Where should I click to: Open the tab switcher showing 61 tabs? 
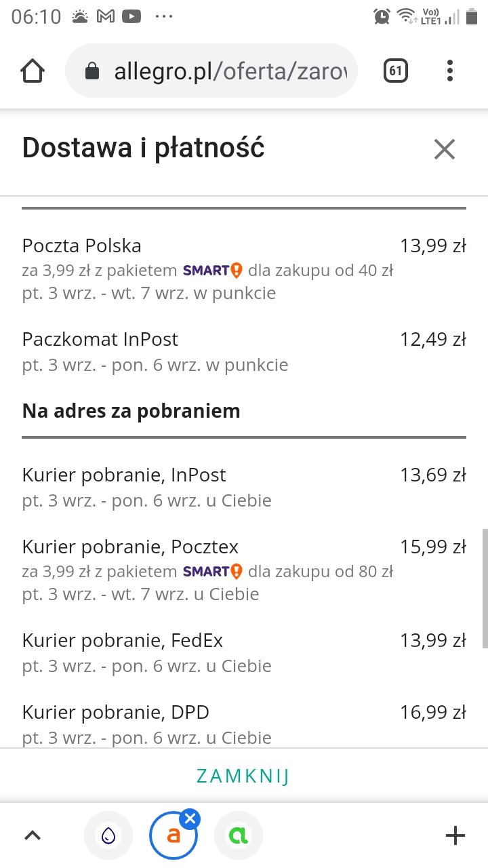click(x=396, y=71)
